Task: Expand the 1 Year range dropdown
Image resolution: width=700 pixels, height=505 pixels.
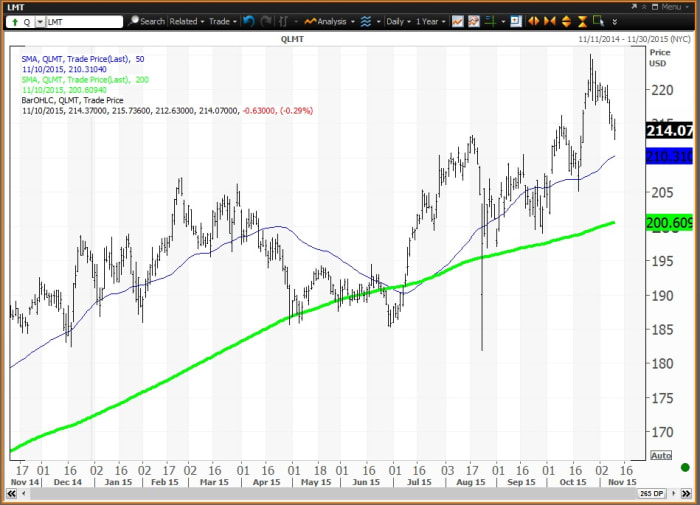Action: point(431,21)
